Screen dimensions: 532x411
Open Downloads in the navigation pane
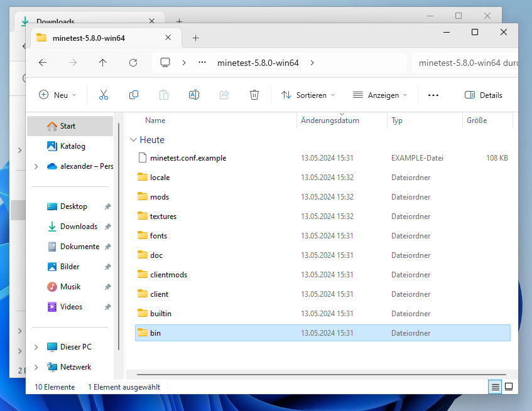pyautogui.click(x=70, y=227)
